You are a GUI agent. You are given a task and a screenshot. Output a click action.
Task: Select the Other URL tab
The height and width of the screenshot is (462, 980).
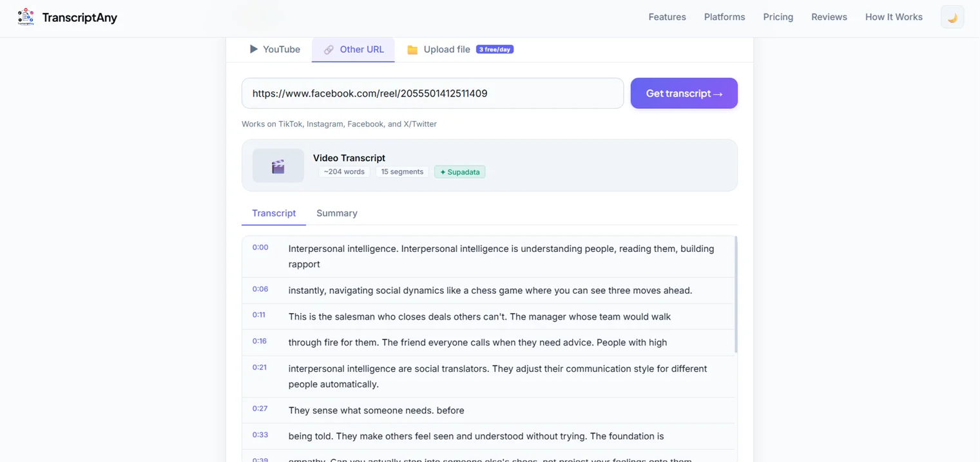click(353, 50)
